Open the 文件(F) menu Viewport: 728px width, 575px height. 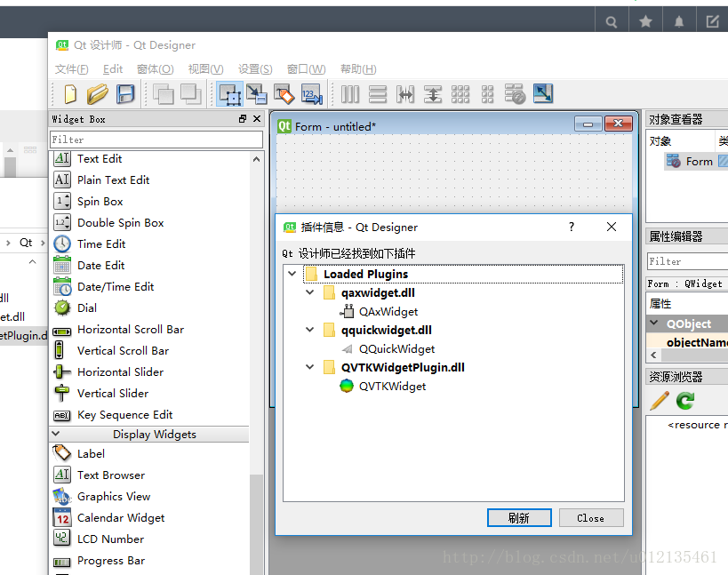[x=71, y=69]
